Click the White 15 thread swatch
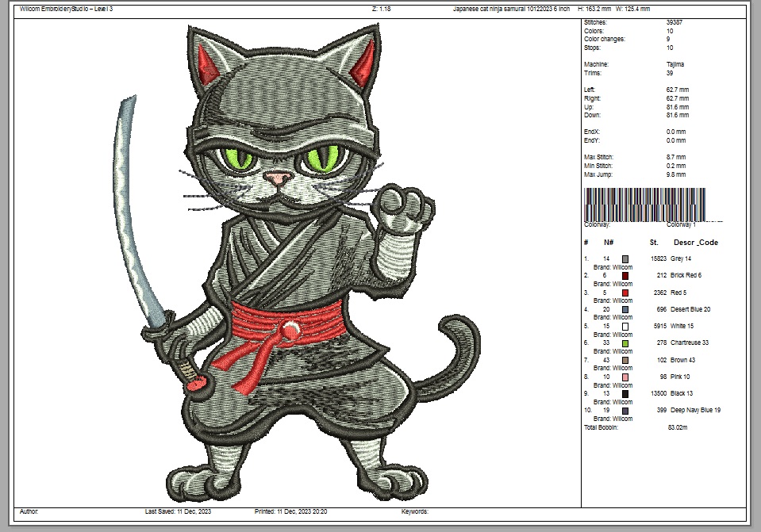761x532 pixels. tap(625, 326)
